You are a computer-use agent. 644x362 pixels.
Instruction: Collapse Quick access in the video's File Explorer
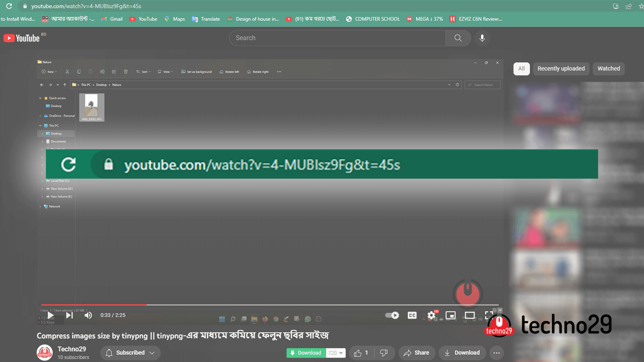(x=40, y=98)
